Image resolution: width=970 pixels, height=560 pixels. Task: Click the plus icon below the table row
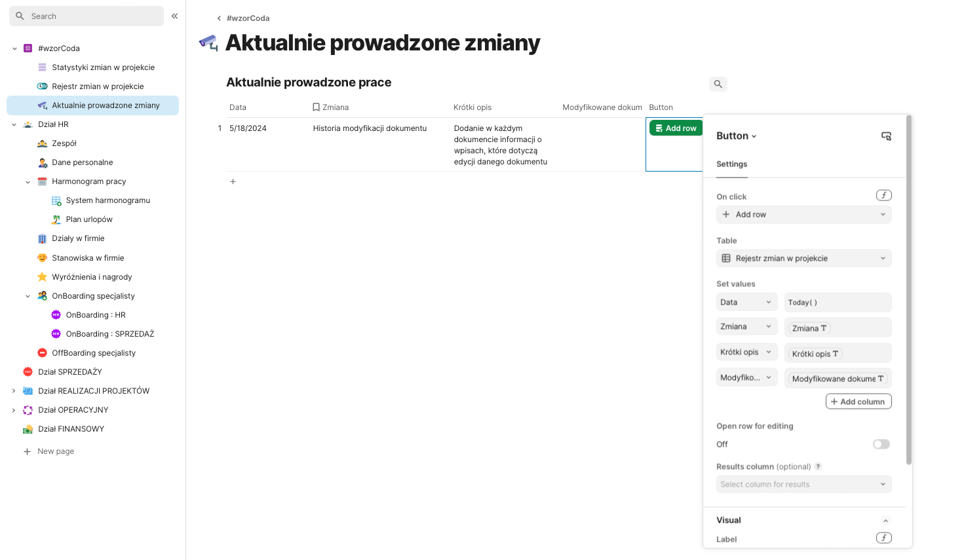pos(233,181)
